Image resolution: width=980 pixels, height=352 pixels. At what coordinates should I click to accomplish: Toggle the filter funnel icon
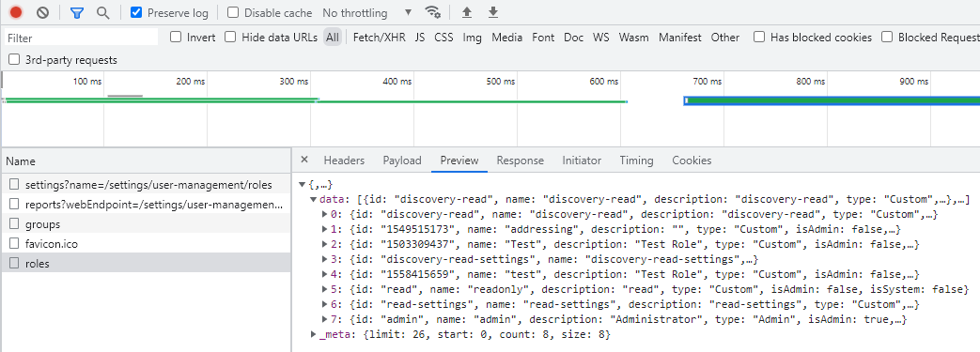[x=76, y=12]
